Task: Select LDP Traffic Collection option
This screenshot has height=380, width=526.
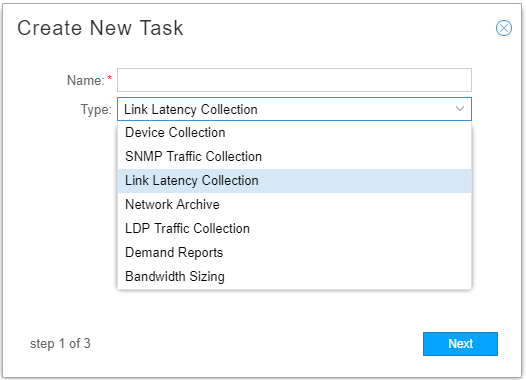Action: (x=294, y=228)
